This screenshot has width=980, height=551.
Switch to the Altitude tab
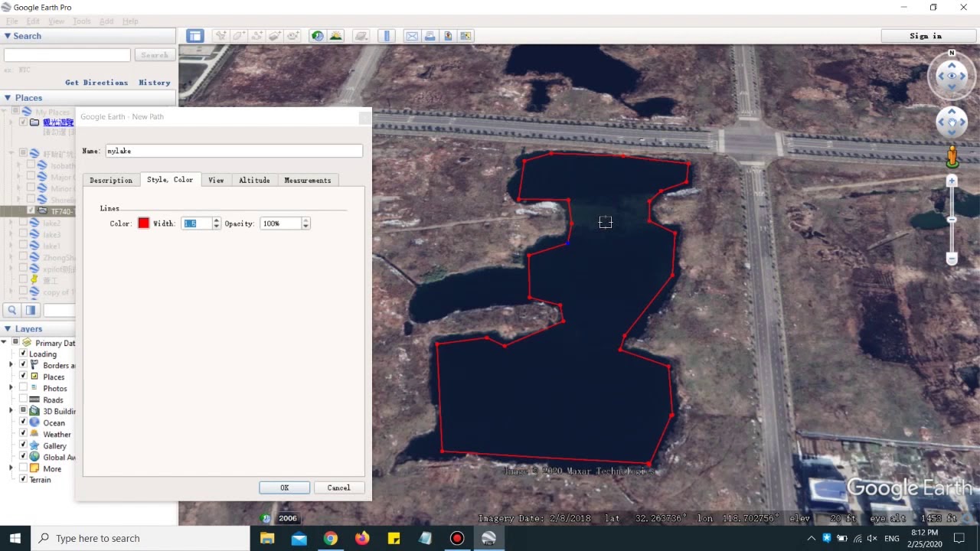click(x=254, y=180)
